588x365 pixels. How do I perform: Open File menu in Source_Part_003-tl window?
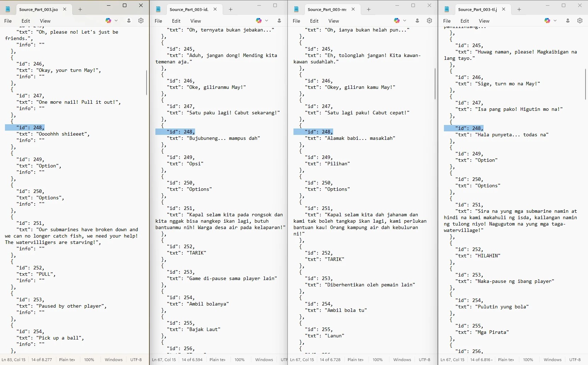[x=447, y=21]
